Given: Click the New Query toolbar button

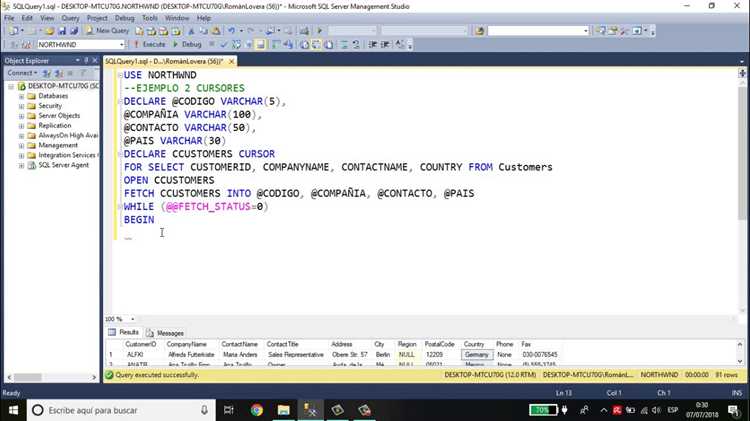Looking at the screenshot, I should pos(108,31).
